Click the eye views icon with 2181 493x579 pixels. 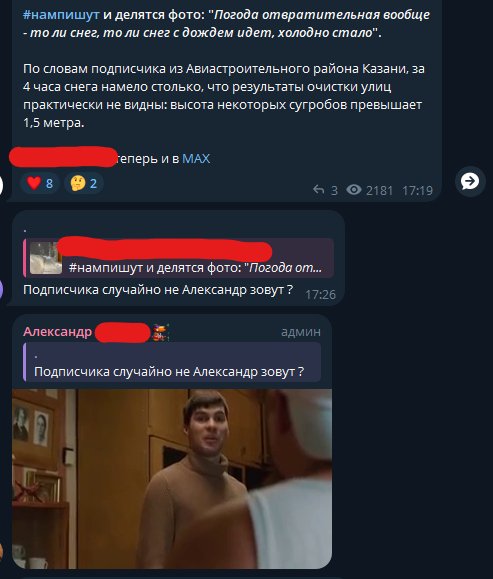click(354, 190)
